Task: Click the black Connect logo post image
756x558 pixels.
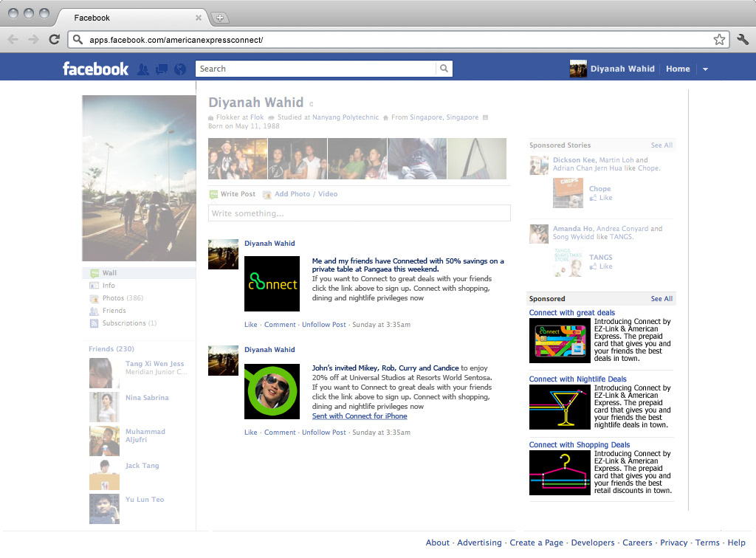Action: [272, 284]
